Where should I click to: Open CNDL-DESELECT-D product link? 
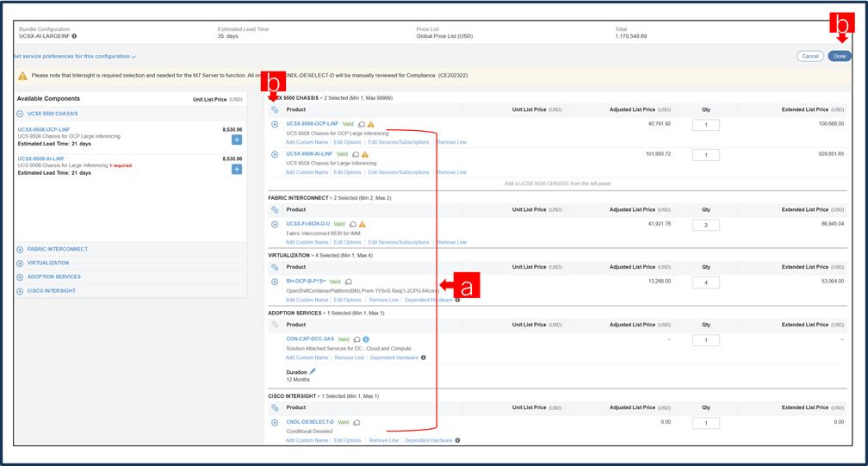[x=310, y=422]
